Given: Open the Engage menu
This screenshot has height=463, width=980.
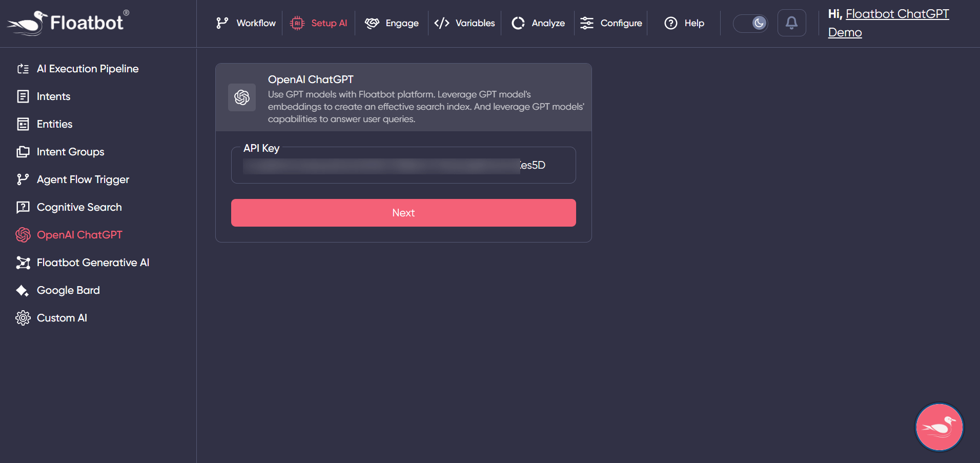Looking at the screenshot, I should coord(392,23).
